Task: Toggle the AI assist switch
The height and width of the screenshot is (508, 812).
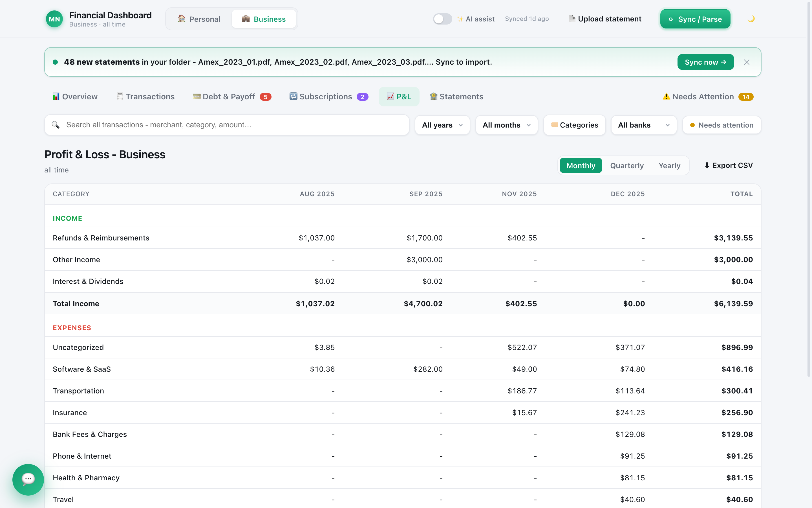Action: click(442, 19)
